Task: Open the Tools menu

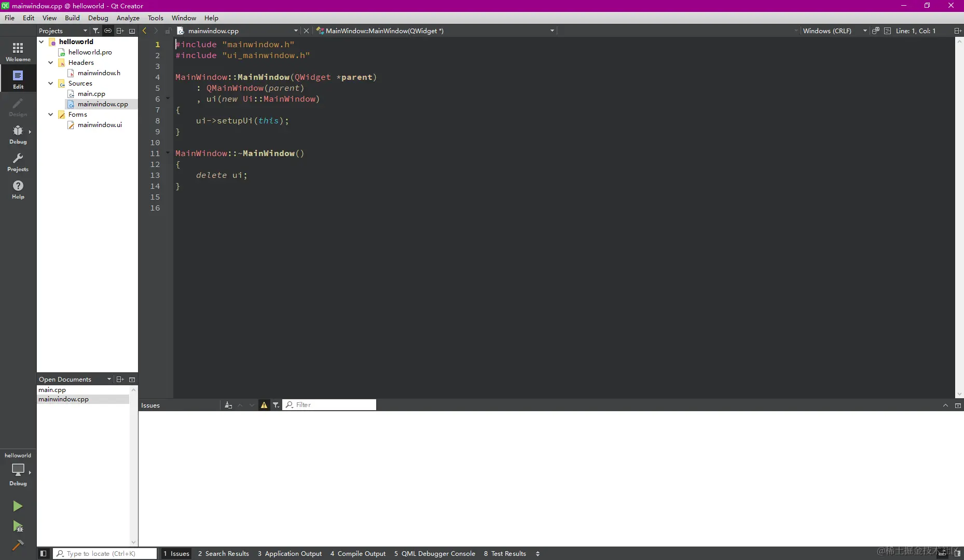Action: 156,18
